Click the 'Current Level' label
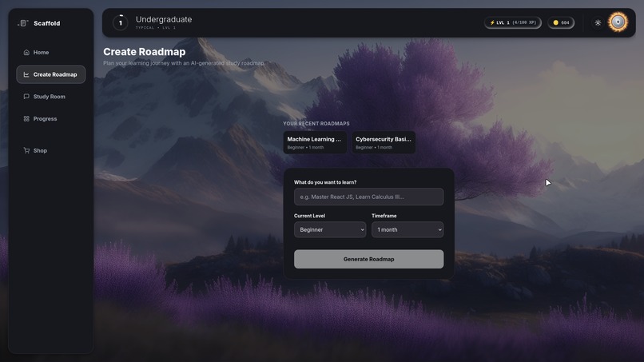This screenshot has height=362, width=644. pyautogui.click(x=309, y=216)
